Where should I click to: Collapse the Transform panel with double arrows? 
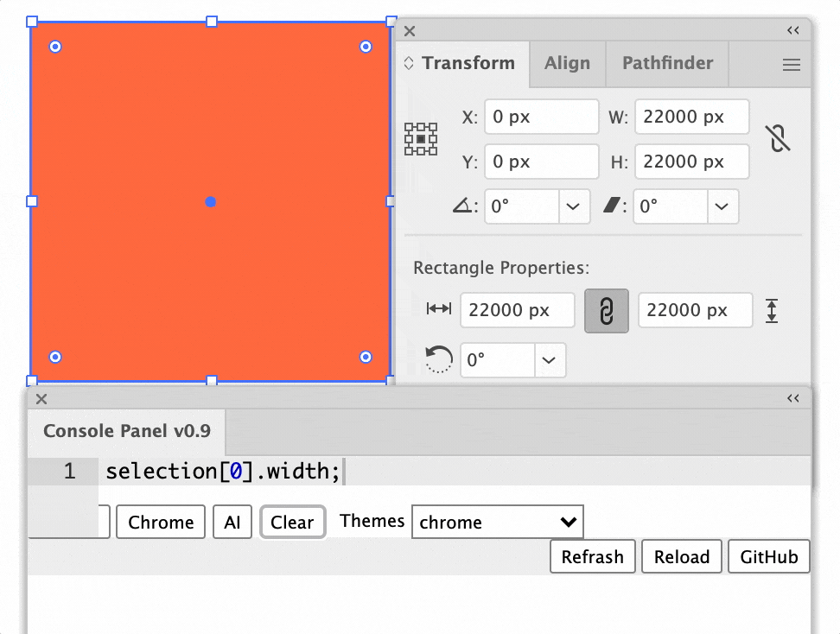pyautogui.click(x=792, y=30)
